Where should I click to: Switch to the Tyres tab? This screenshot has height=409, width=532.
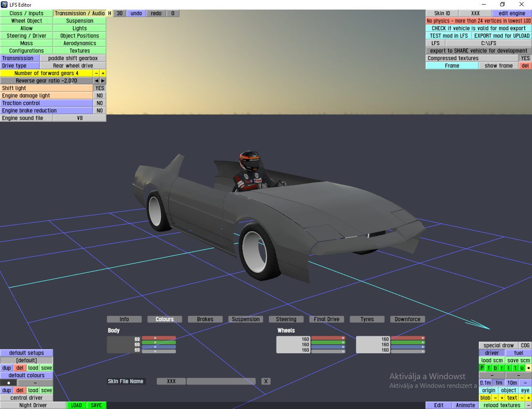[367, 319]
